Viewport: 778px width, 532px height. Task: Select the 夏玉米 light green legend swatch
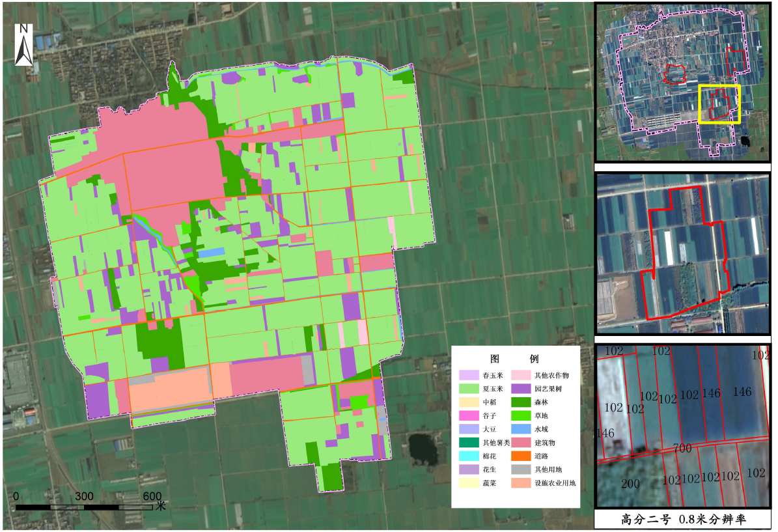[x=468, y=389]
